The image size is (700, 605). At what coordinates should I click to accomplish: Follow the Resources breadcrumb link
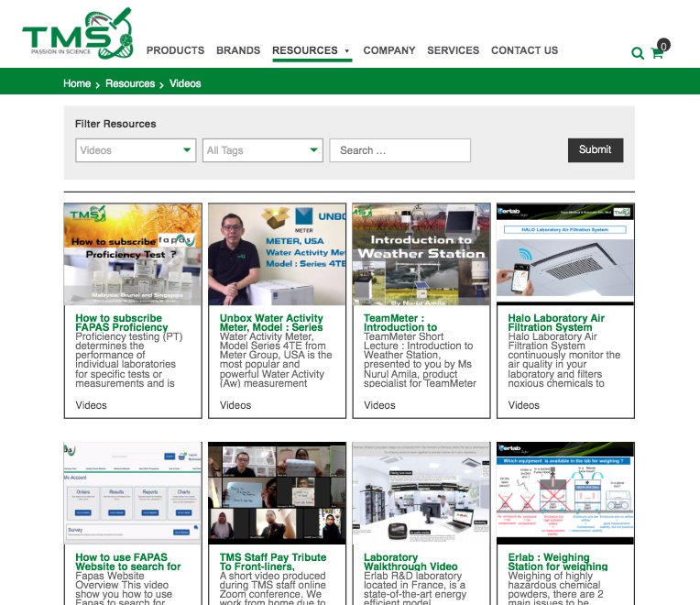coord(130,83)
